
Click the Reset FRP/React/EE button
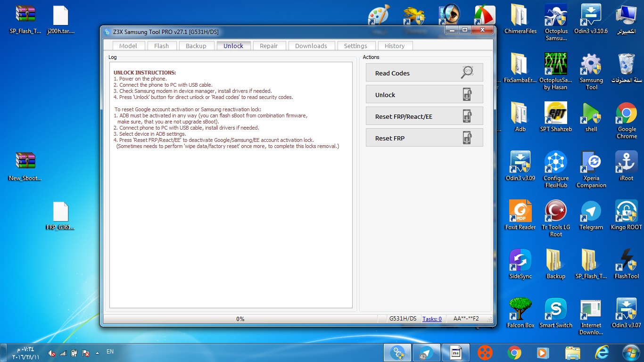(424, 116)
